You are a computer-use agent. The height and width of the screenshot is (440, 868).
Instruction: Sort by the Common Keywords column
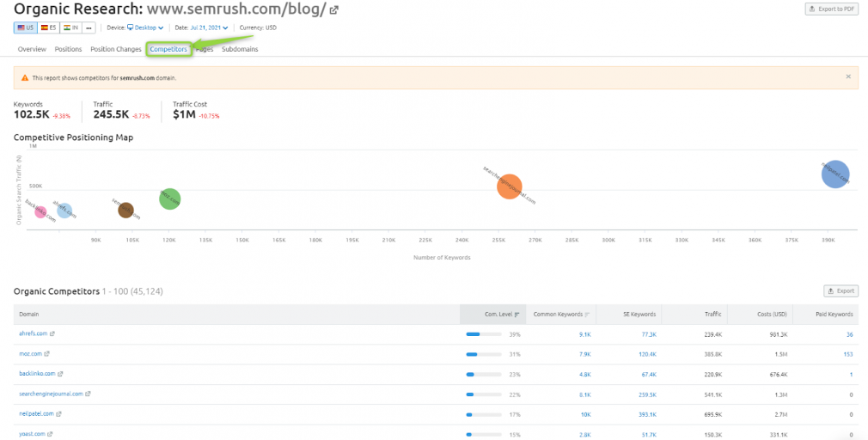click(561, 315)
